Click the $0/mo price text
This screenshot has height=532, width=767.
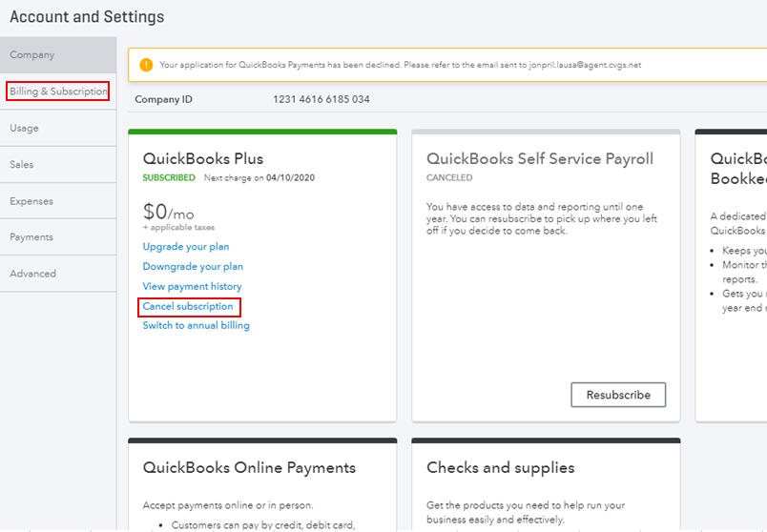pyautogui.click(x=168, y=212)
